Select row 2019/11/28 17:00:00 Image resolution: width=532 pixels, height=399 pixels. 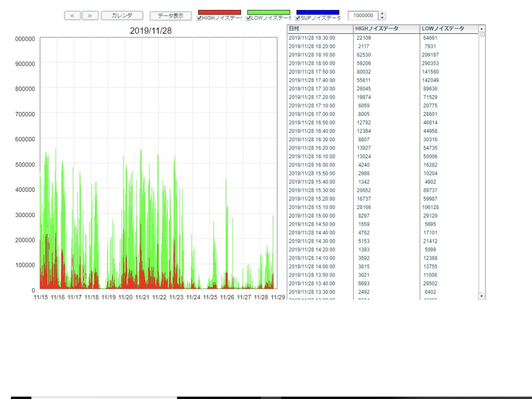pyautogui.click(x=383, y=114)
